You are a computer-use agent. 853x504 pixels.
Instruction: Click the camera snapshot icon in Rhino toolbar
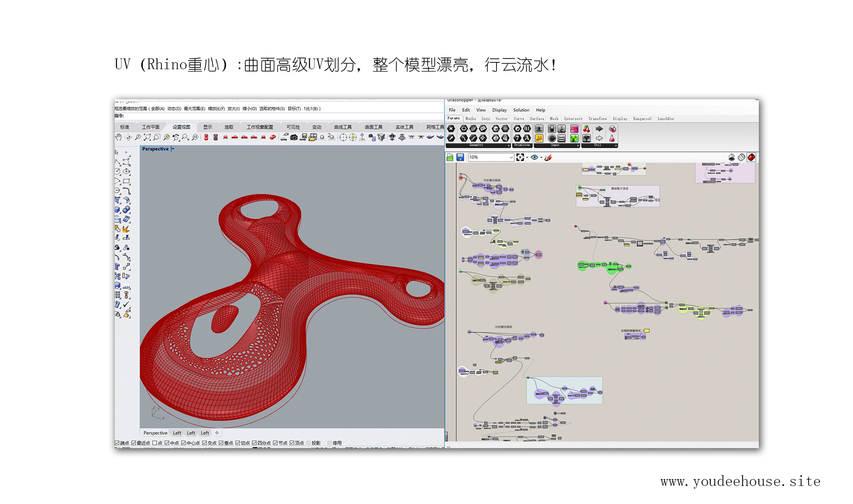294,137
